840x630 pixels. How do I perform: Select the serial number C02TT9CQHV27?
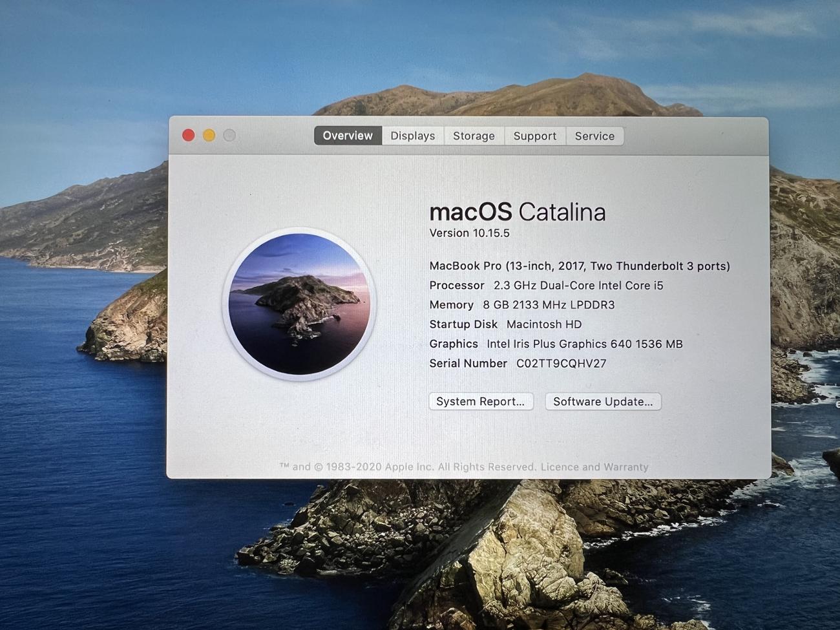coord(561,363)
